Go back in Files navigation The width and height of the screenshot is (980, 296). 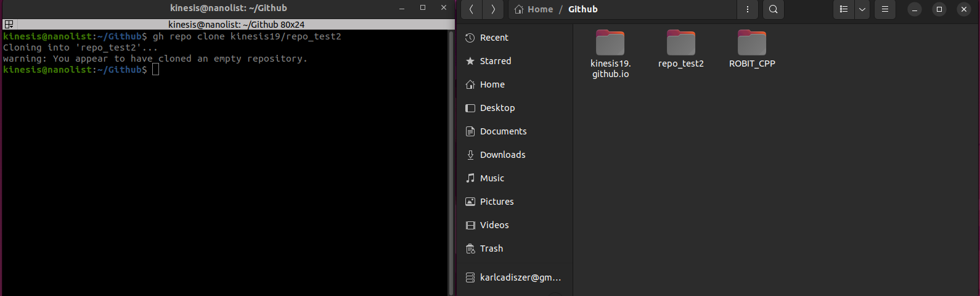tap(472, 9)
